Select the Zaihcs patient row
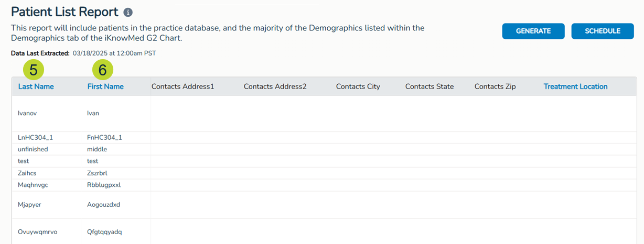Image resolution: width=644 pixels, height=244 pixels. (28, 173)
